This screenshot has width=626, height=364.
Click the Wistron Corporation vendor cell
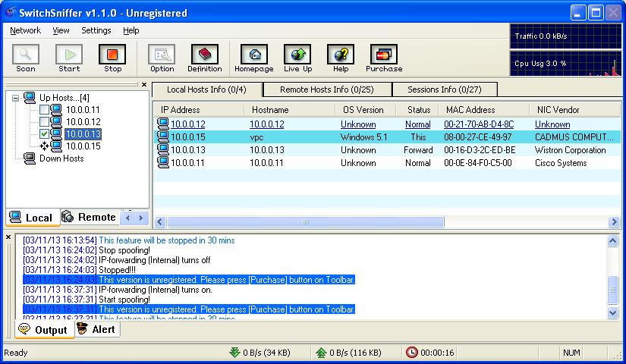[x=570, y=150]
